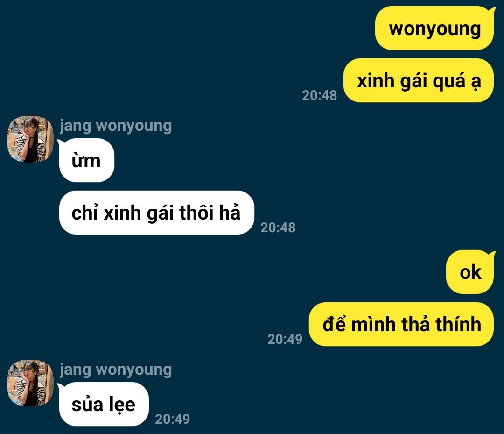
Task: Click the pointed tail of the 'wonyoung' bubble
Action: click(492, 11)
